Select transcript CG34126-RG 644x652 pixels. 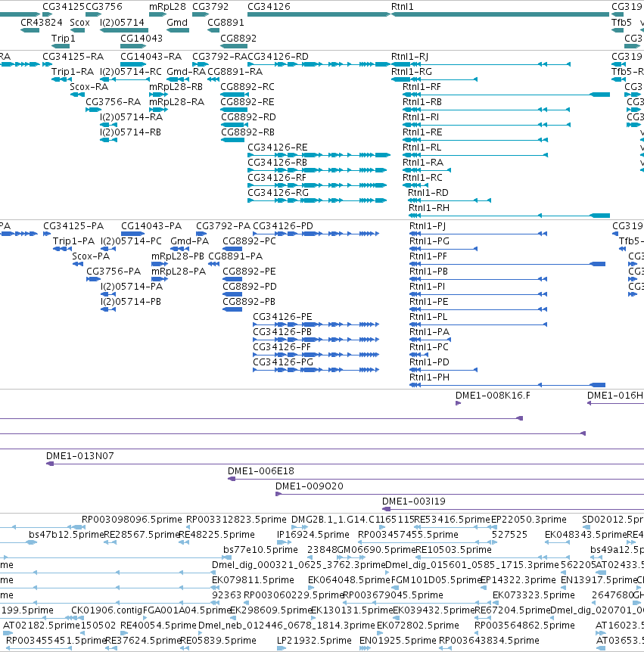[278, 193]
